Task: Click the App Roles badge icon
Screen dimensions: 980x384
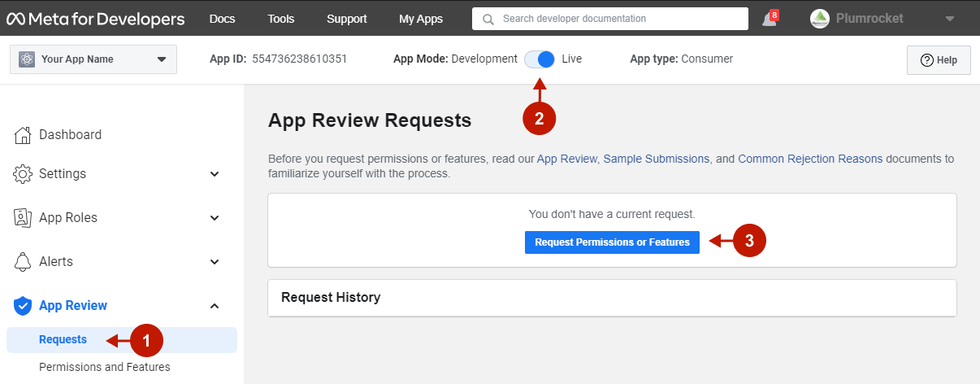Action: (24, 218)
